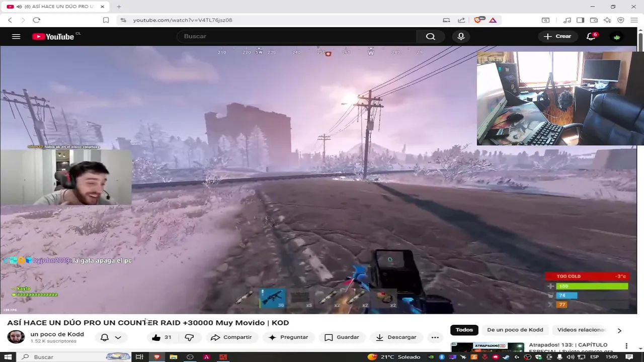This screenshot has width=644, height=362.
Task: Open the Brave tab search icon
Action: pyautogui.click(x=545, y=20)
